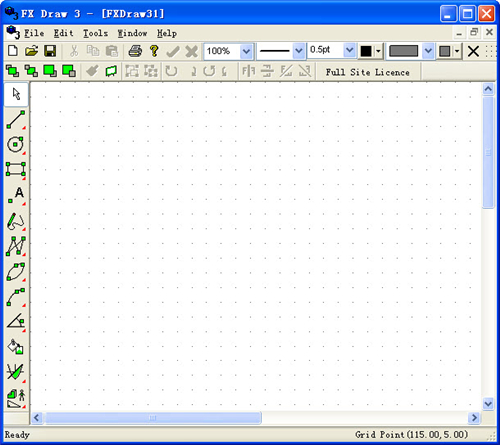This screenshot has height=445, width=500.
Task: Open the 100% zoom dropdown
Action: (x=246, y=51)
